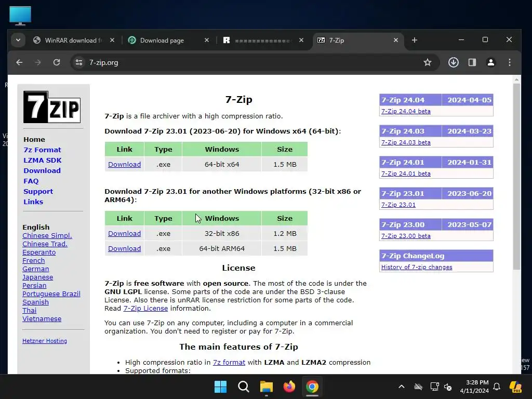Click the 7-Zip logo image
Image resolution: width=532 pixels, height=399 pixels.
click(x=52, y=107)
